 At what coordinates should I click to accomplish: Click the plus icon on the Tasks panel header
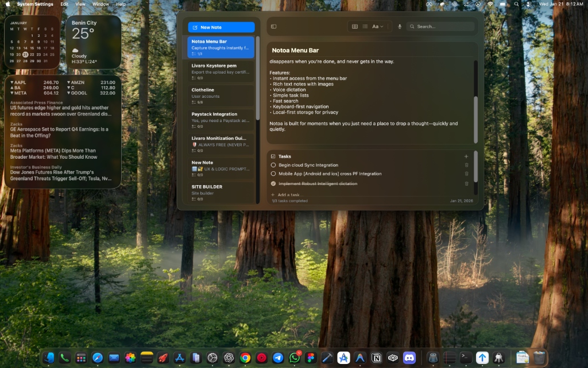tap(466, 156)
